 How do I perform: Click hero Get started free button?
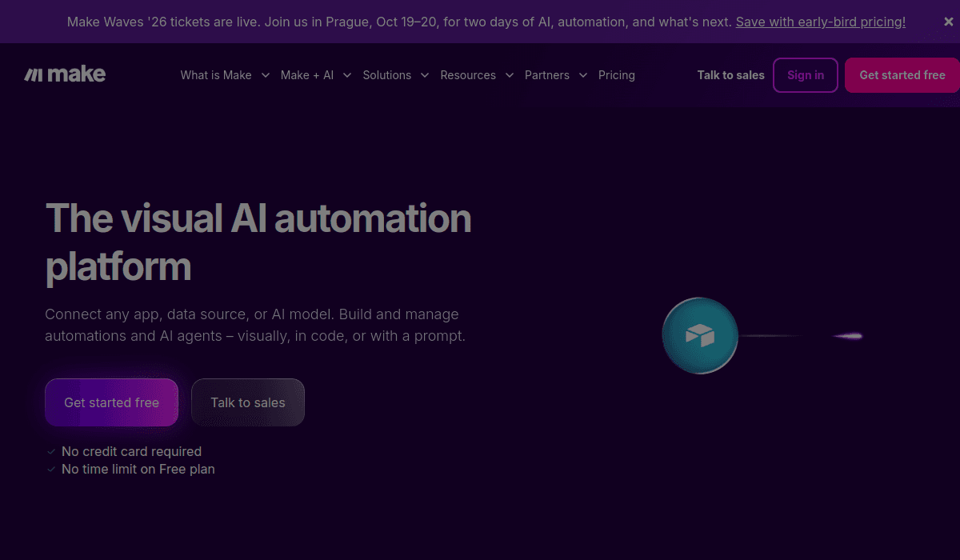(x=111, y=402)
